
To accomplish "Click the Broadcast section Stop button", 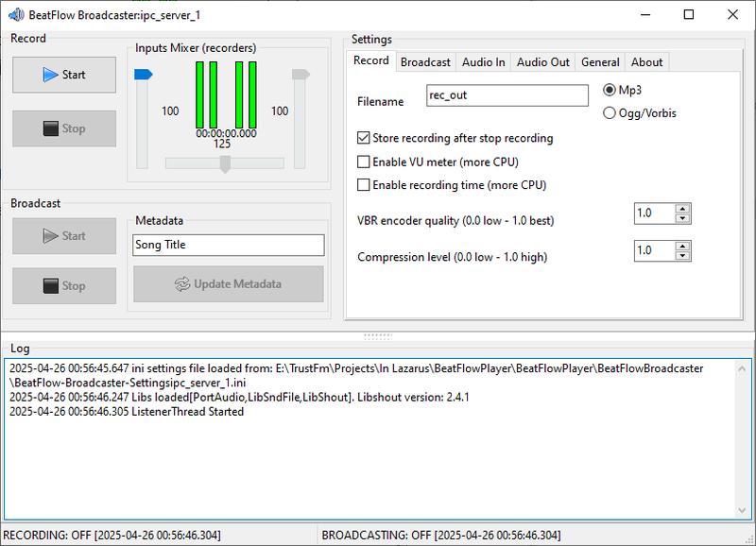I will pos(64,286).
